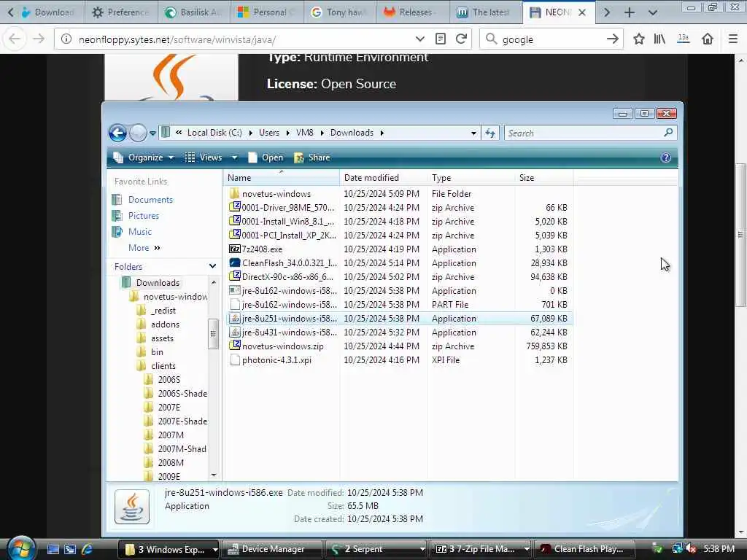Open the Windows Start orb
This screenshot has height=560, width=747.
[x=21, y=548]
